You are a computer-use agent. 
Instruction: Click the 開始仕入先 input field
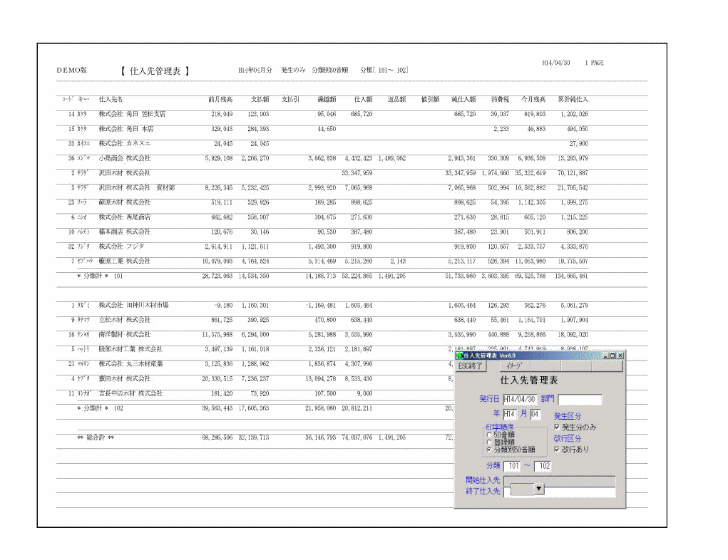point(560,480)
